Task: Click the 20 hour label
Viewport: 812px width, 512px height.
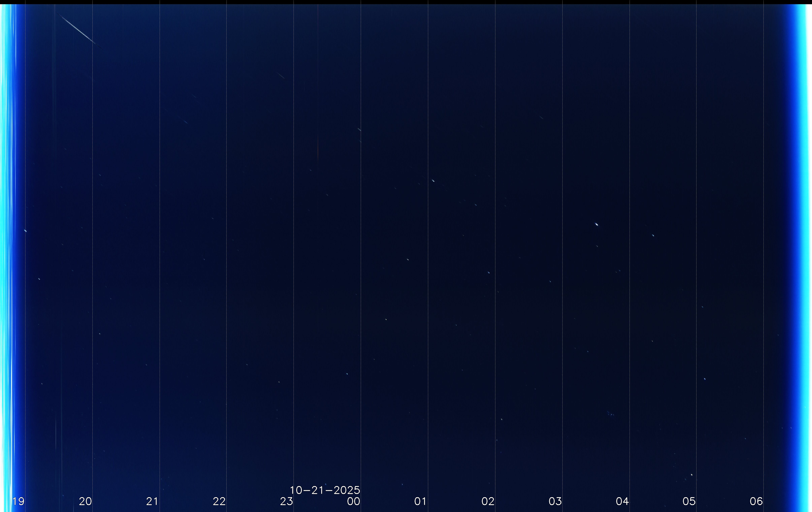Action: [85, 501]
